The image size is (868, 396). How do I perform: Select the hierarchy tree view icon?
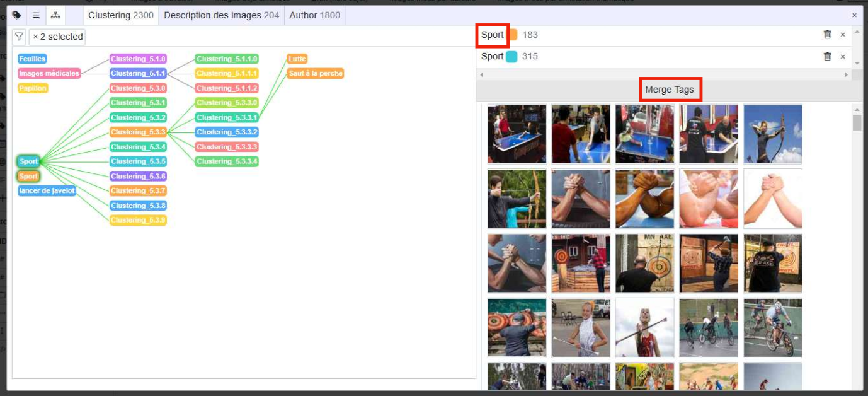tap(55, 15)
